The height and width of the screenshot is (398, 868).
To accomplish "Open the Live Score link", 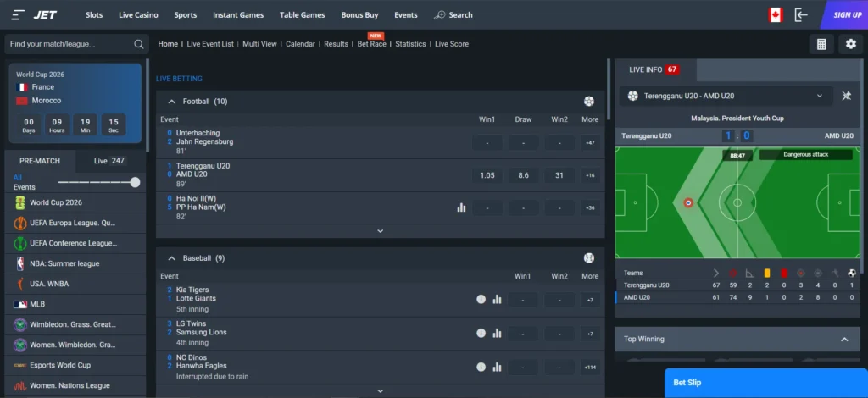I will (452, 44).
